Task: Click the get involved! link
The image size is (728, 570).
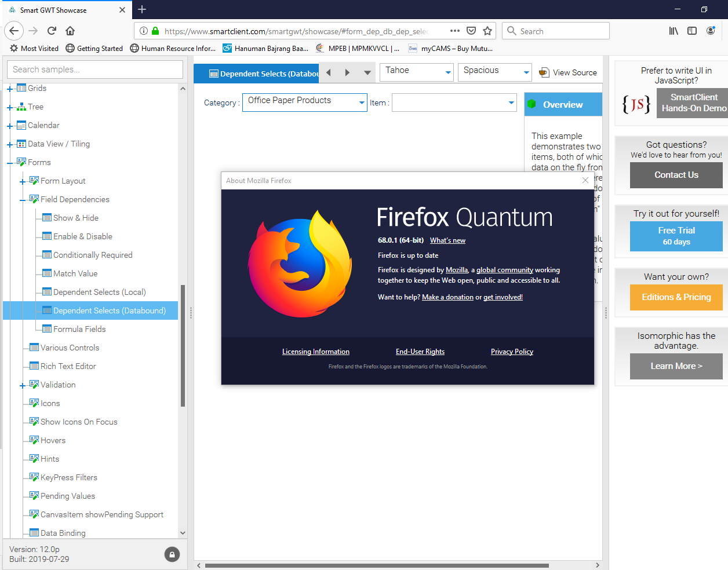Action: 503,297
